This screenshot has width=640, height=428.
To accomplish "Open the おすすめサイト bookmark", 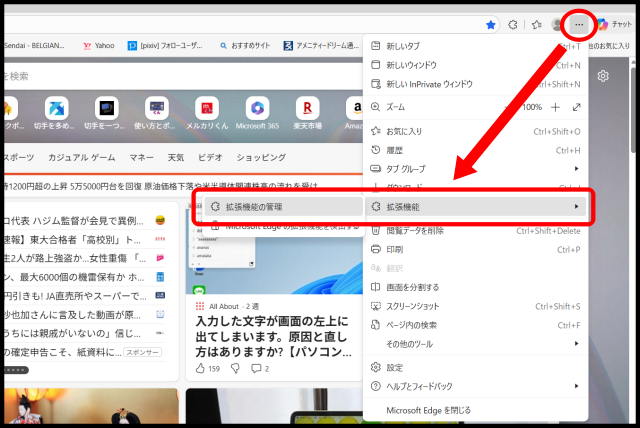I will point(245,46).
